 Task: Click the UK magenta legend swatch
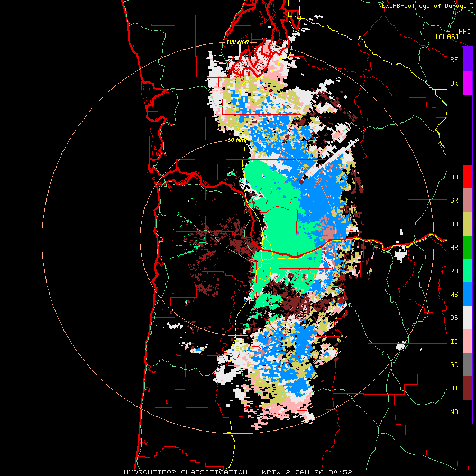pos(467,83)
